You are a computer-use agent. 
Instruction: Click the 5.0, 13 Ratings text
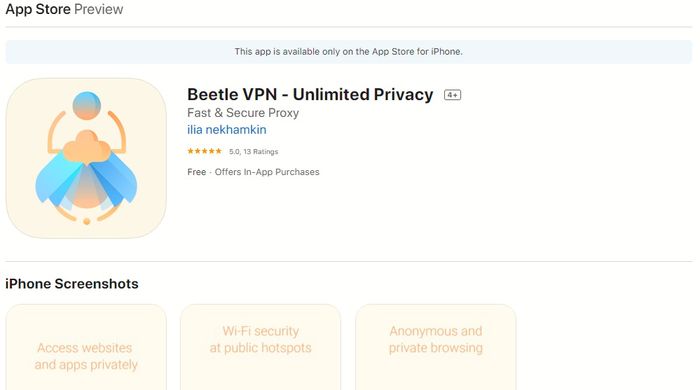click(x=254, y=152)
